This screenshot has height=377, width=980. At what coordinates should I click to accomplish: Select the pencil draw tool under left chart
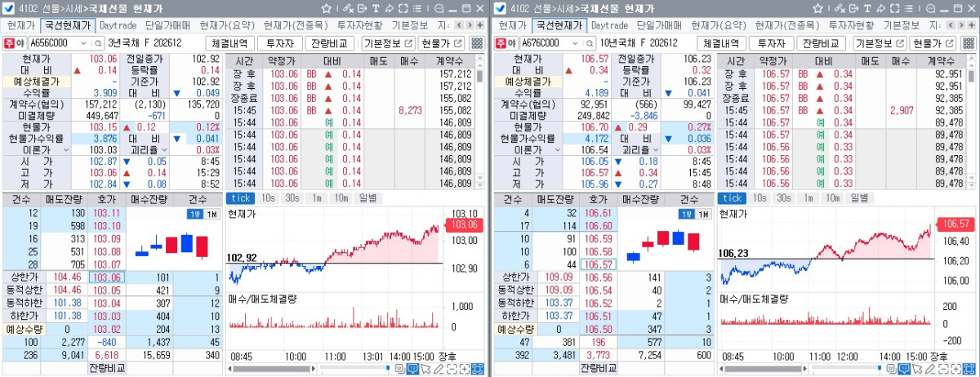click(439, 369)
